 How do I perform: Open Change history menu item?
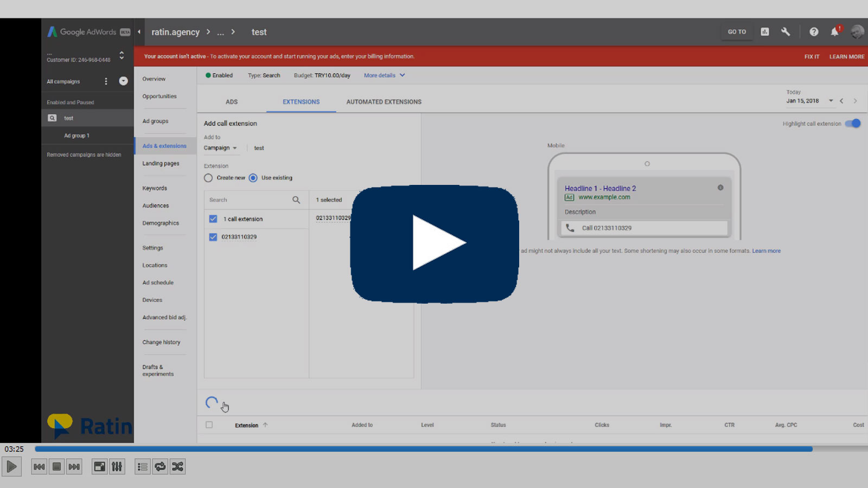tap(161, 342)
